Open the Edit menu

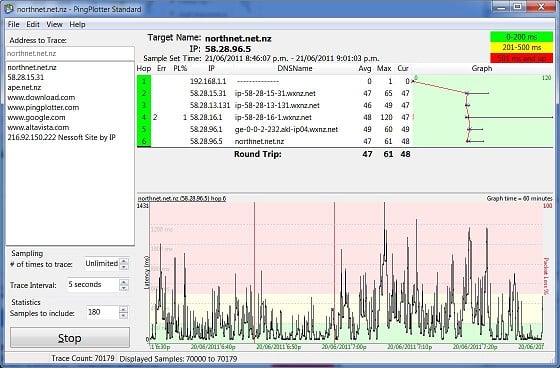click(x=32, y=24)
